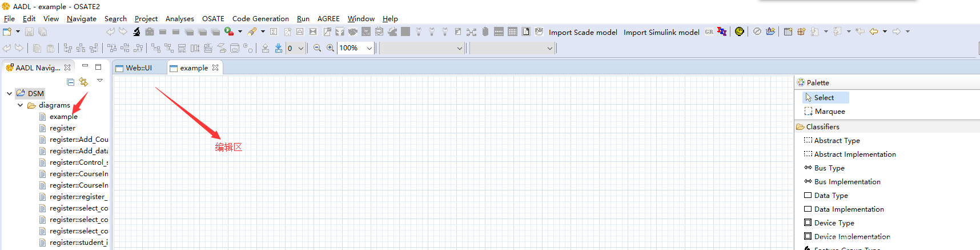Click the yellow smiley face icon

click(740, 31)
